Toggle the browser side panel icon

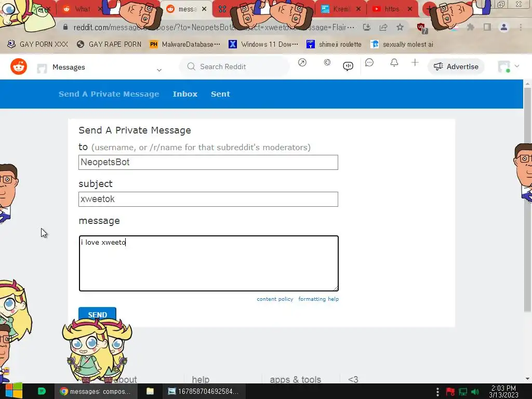pyautogui.click(x=487, y=27)
